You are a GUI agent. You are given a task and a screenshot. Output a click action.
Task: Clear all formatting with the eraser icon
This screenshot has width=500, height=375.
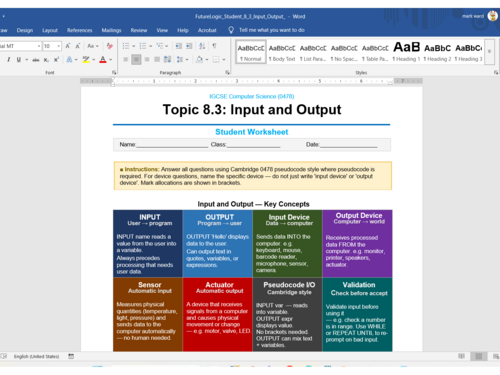(109, 46)
